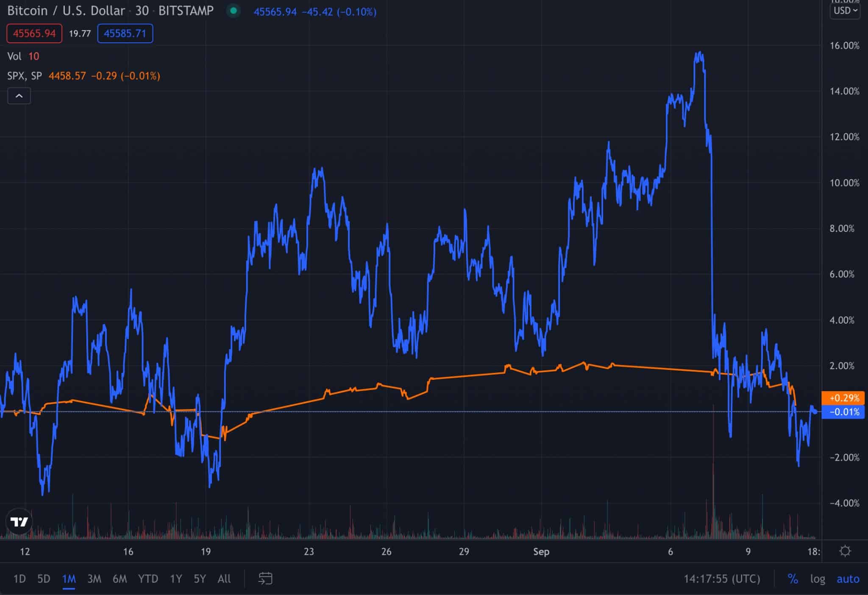Click the green market status dot
This screenshot has height=595, width=868.
point(233,11)
